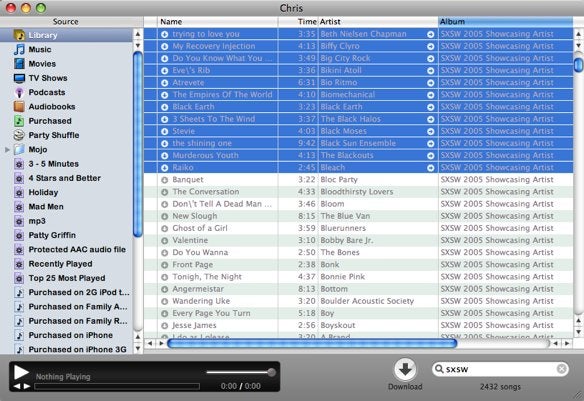The height and width of the screenshot is (401, 584).
Task: Sort by the Album column header
Action: click(x=505, y=22)
